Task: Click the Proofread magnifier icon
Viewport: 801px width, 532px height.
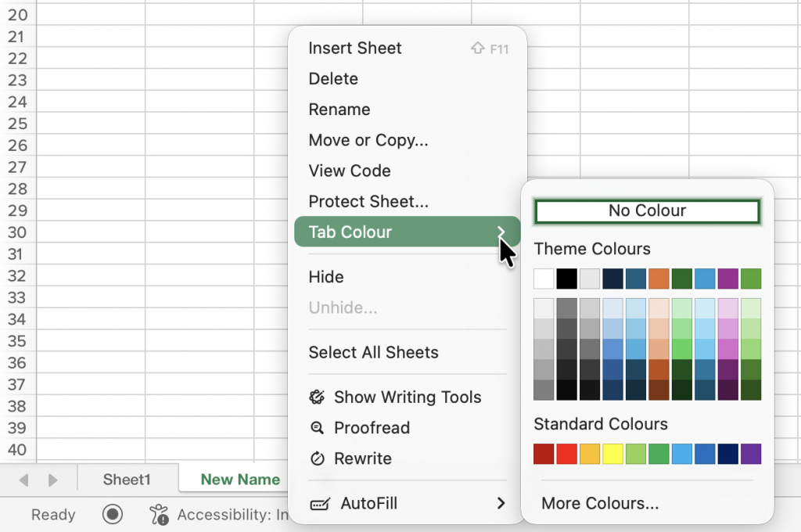Action: tap(317, 428)
